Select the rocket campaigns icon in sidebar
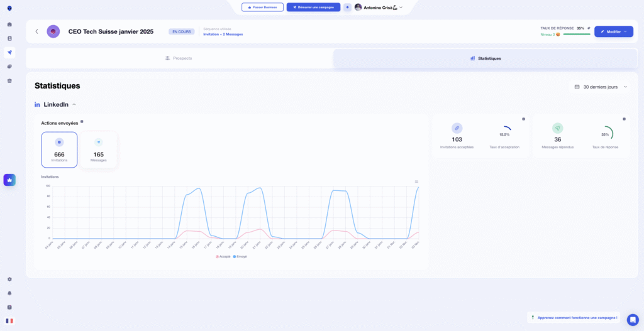This screenshot has width=644, height=331. tap(9, 52)
